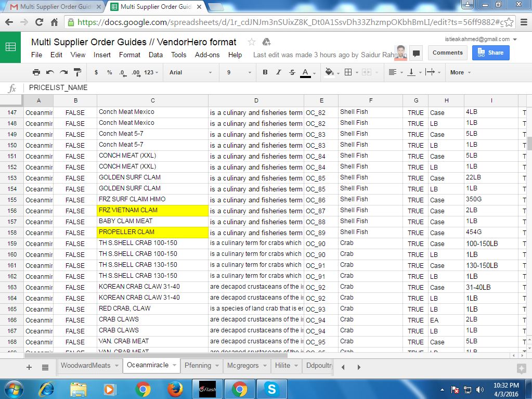Open the Help menu
Screen dimensions: 532x399
(x=235, y=55)
